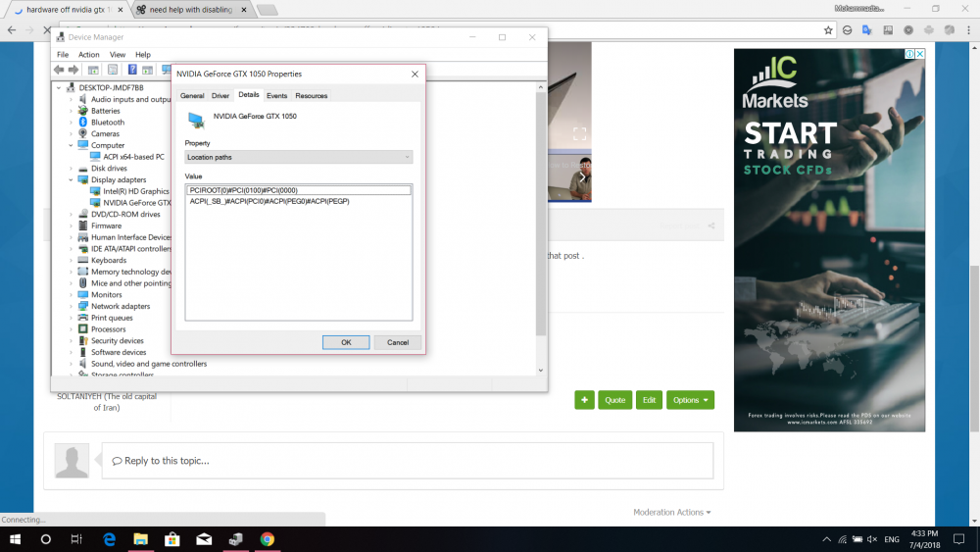980x552 pixels.
Task: Open the Moderation Actions dropdown
Action: [x=672, y=512]
